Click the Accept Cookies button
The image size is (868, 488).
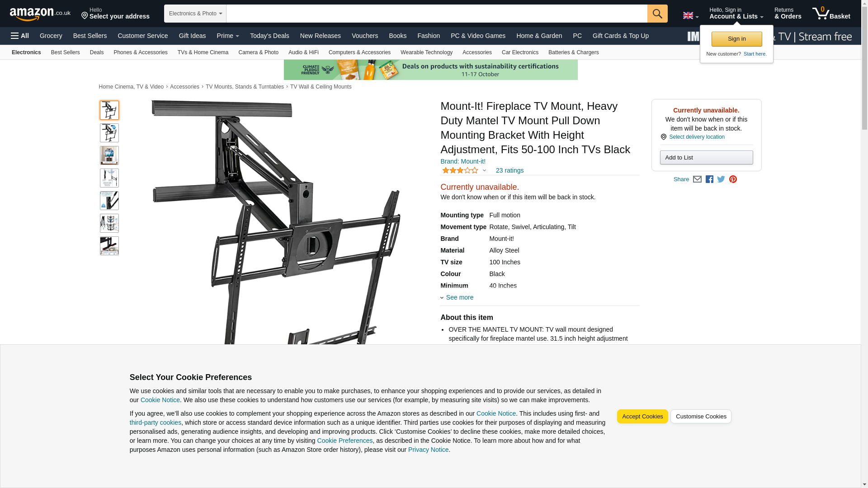(642, 417)
